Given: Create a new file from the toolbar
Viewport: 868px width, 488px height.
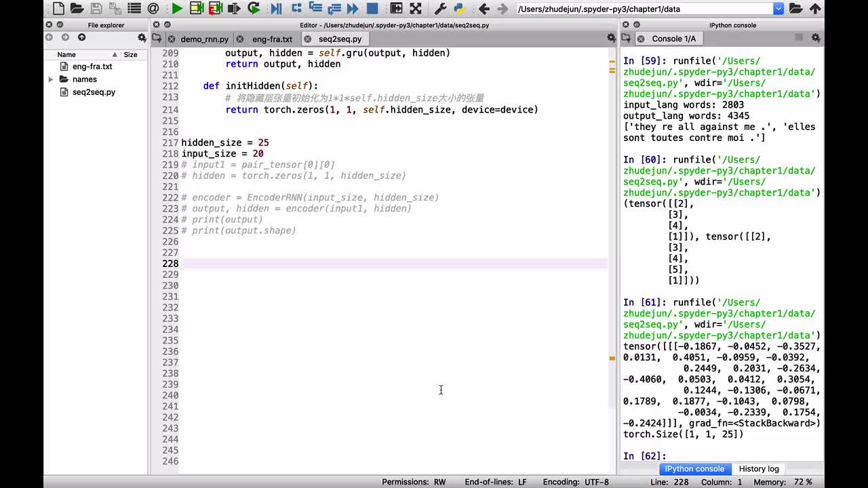Looking at the screenshot, I should [x=58, y=9].
